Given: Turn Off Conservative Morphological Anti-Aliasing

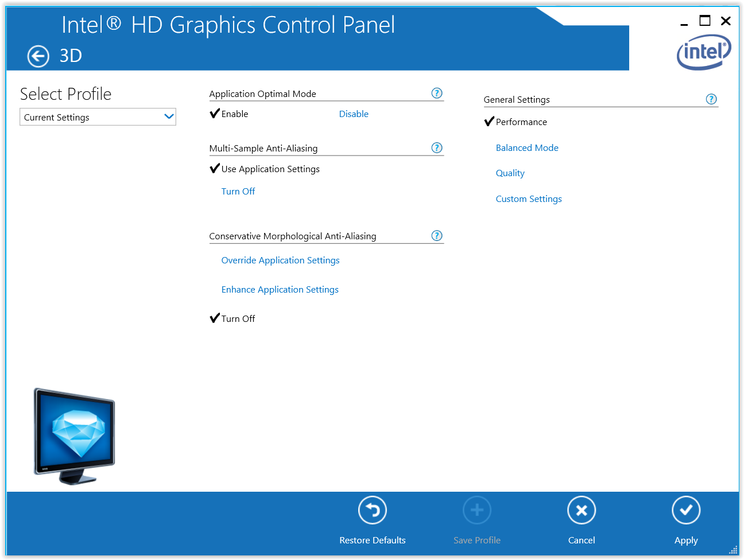Looking at the screenshot, I should pos(238,318).
